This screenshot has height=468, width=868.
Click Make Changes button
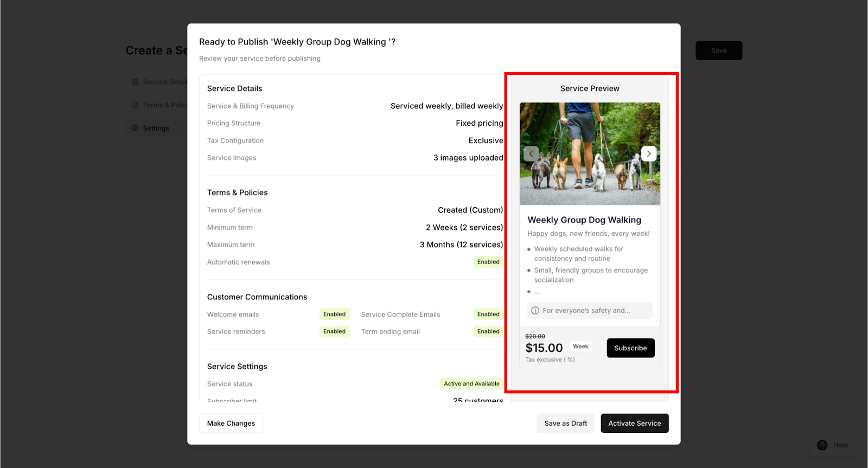point(231,424)
